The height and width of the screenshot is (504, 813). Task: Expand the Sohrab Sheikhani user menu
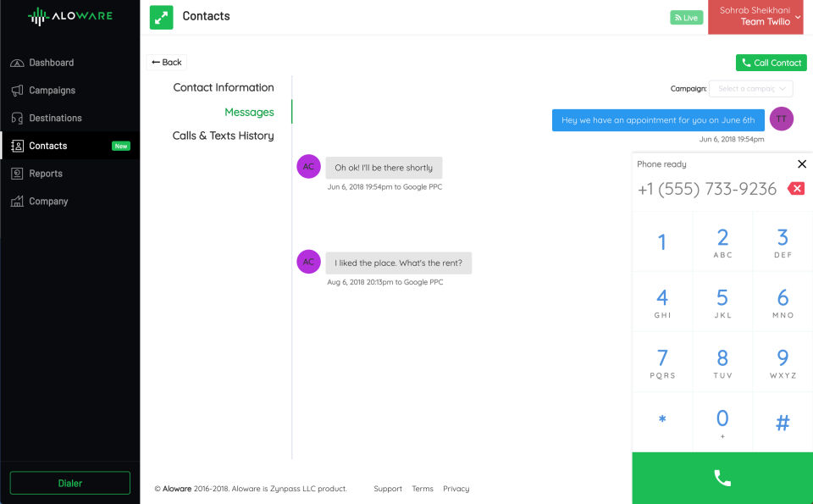[x=759, y=17]
